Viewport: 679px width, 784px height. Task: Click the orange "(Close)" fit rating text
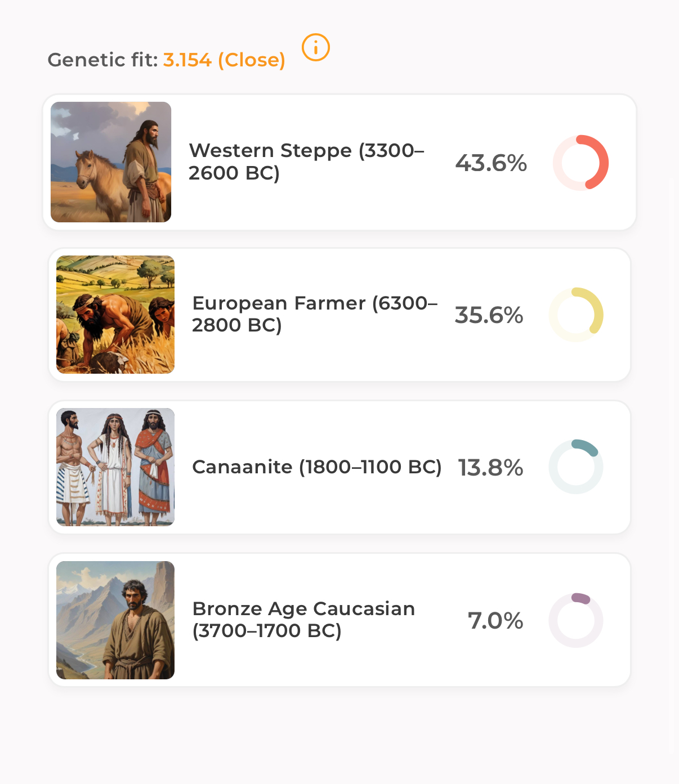pos(252,60)
